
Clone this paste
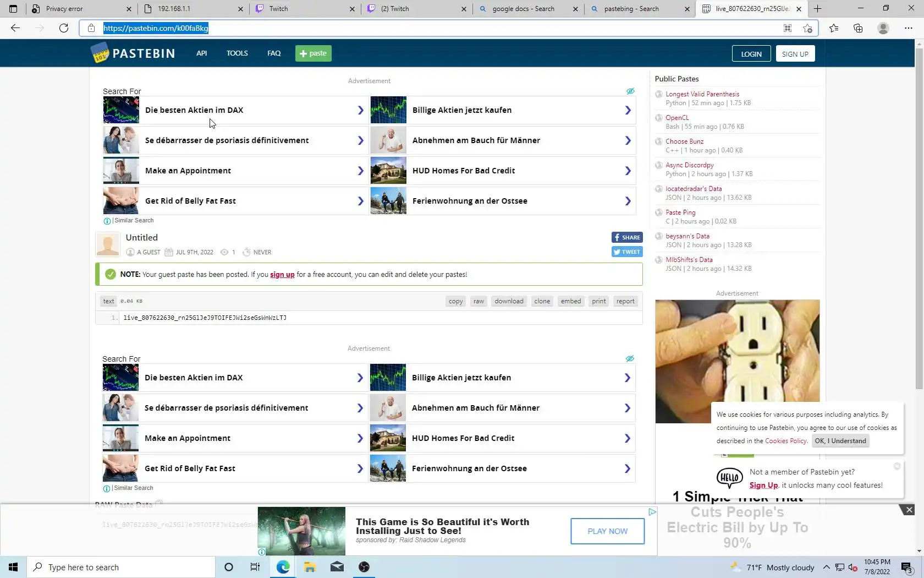click(542, 301)
